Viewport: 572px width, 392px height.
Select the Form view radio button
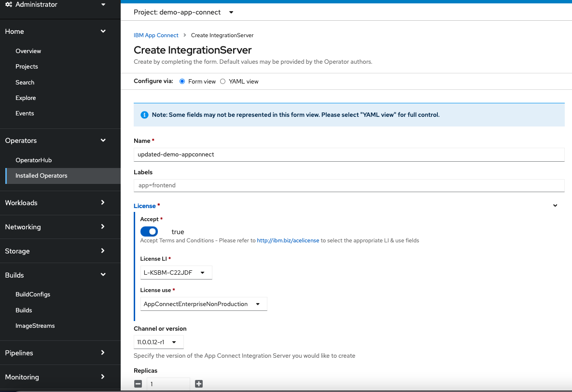coord(181,81)
